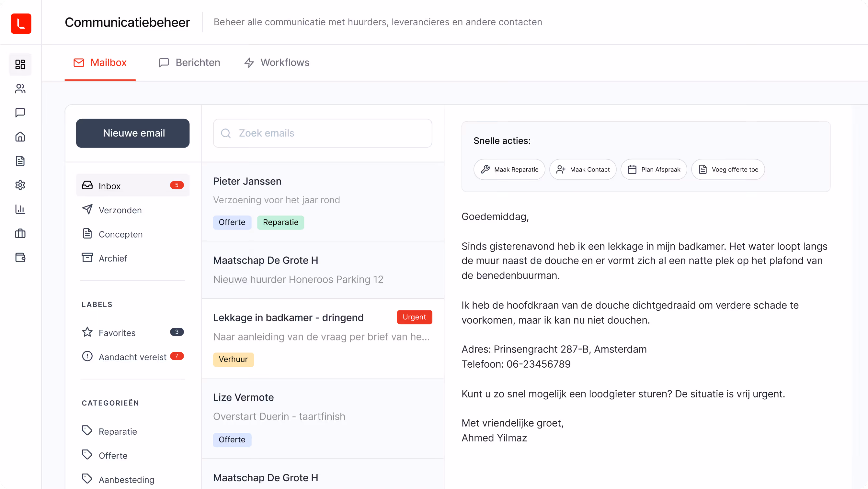Viewport: 868px width, 489px height.
Task: Click the Adres: Prinsengracht 287-B, Amsterdam line
Action: (x=554, y=349)
